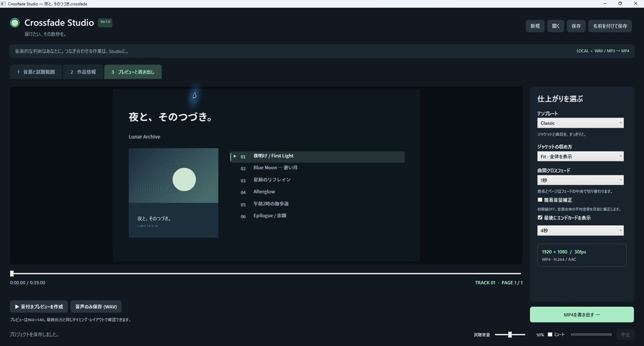Click the Ver.1.0 version badge

[x=105, y=22]
